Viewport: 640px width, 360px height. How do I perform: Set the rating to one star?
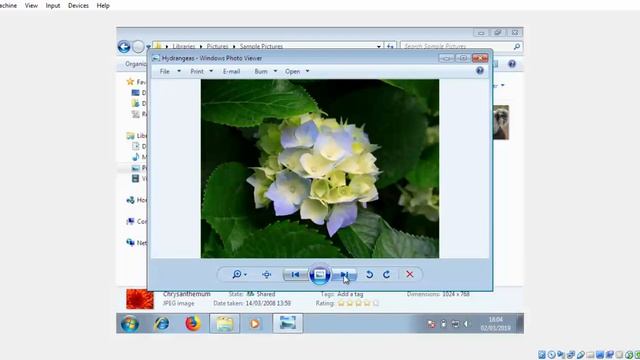pos(341,303)
